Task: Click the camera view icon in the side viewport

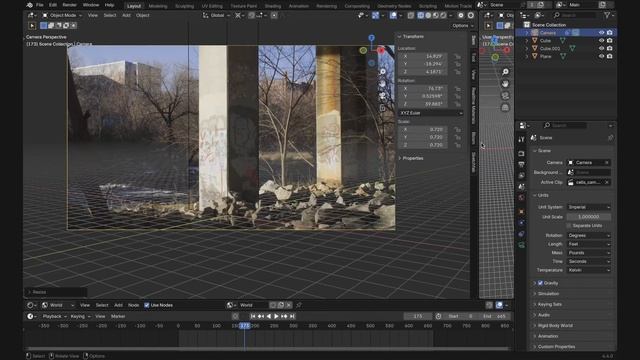Action: coord(505,96)
